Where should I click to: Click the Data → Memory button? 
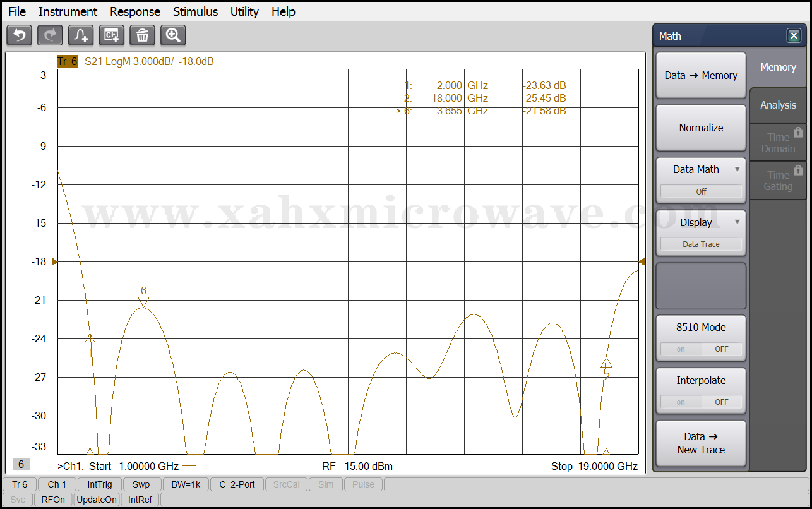tap(701, 76)
